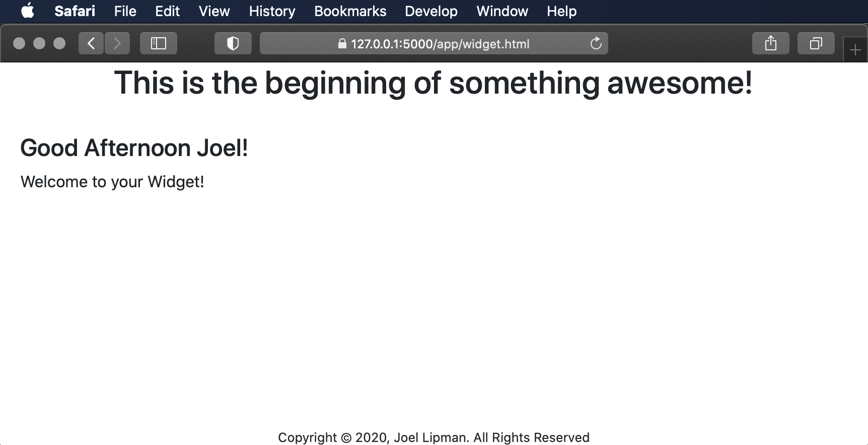Open the Bookmarks menu

(x=350, y=11)
